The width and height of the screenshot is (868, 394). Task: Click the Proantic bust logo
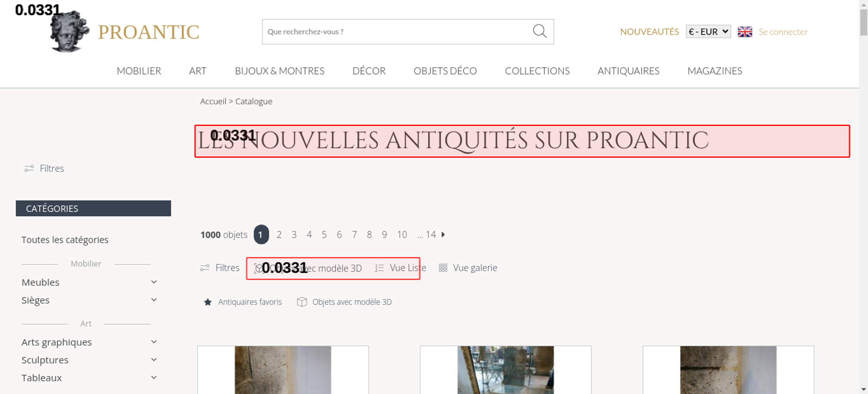click(69, 31)
